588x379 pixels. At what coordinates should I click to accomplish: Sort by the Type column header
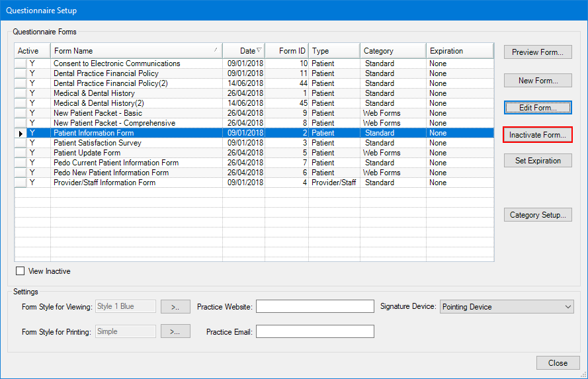(x=334, y=51)
